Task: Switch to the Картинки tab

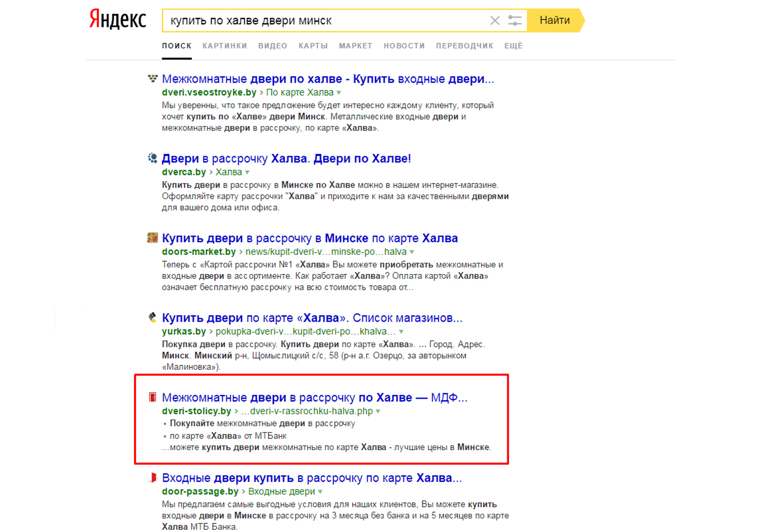Action: (225, 46)
